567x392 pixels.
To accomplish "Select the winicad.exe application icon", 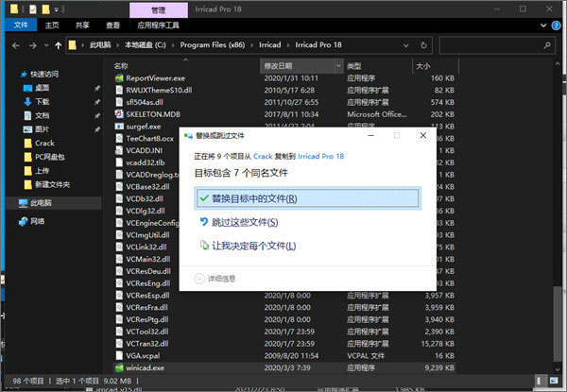I will tap(119, 367).
